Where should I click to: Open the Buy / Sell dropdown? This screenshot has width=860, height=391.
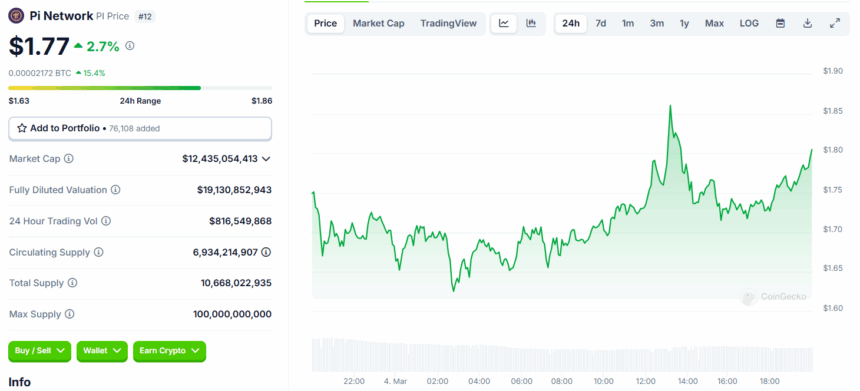point(39,351)
